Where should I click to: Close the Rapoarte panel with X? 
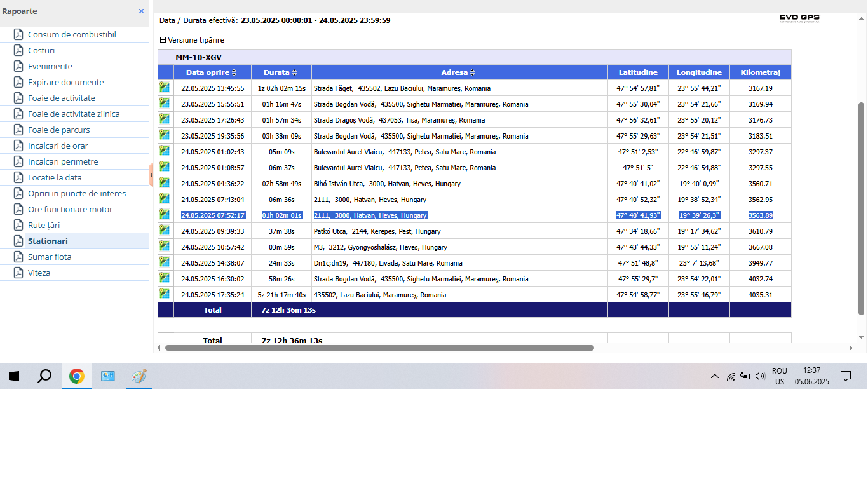(x=141, y=11)
